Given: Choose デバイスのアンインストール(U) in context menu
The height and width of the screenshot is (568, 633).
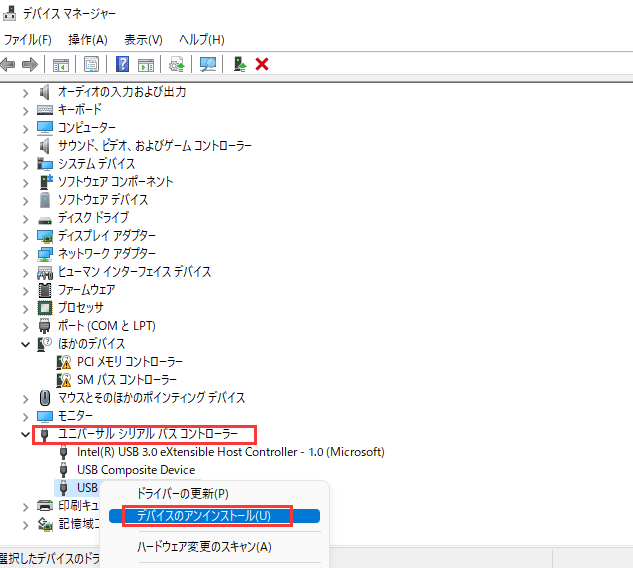Looking at the screenshot, I should tap(204, 516).
